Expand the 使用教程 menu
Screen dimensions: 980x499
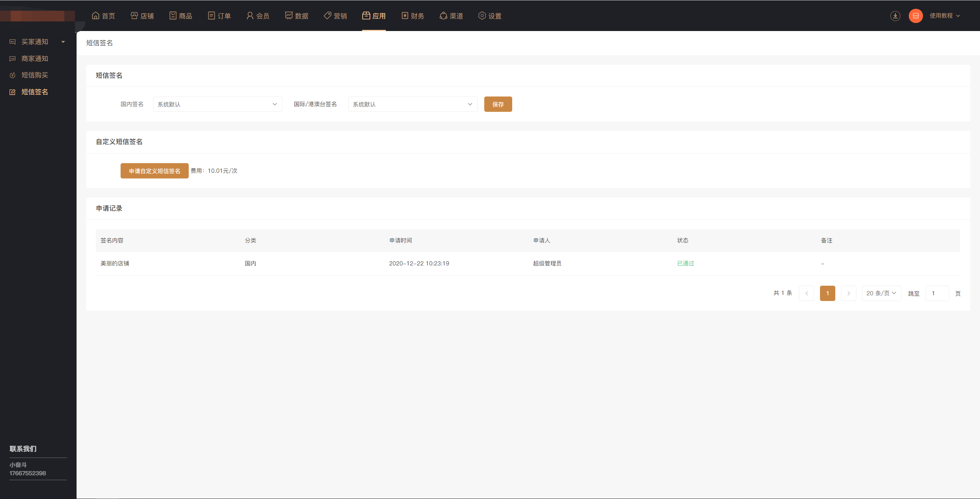click(945, 16)
